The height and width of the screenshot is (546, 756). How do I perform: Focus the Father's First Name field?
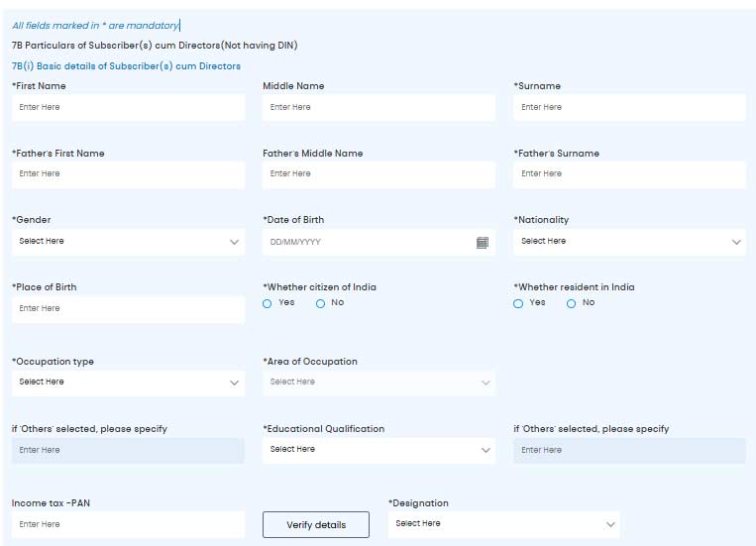128,174
